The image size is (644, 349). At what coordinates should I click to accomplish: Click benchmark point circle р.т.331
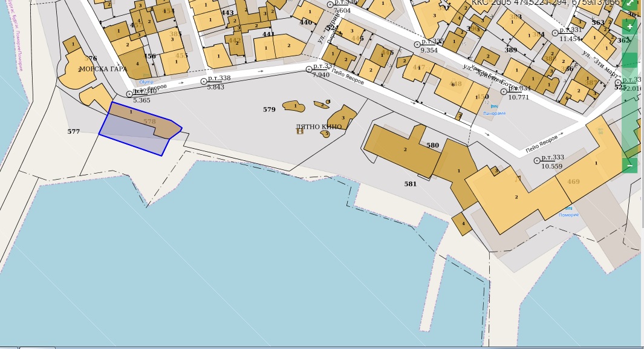click(555, 30)
